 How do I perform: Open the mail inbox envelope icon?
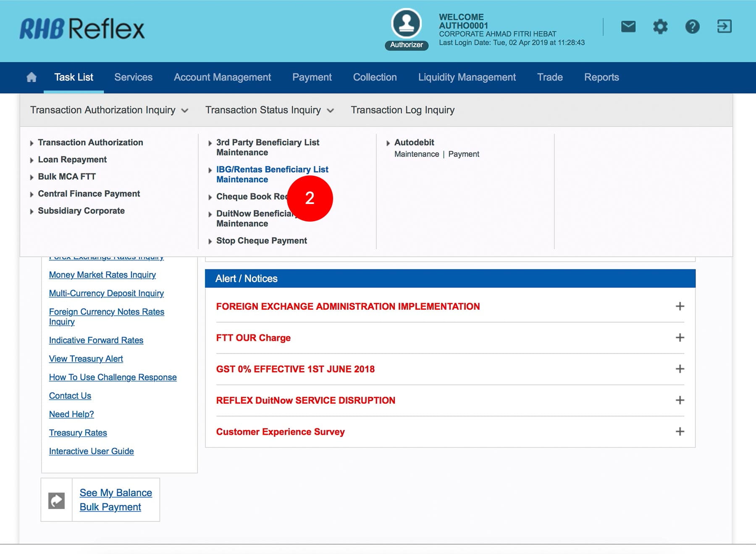pos(628,27)
